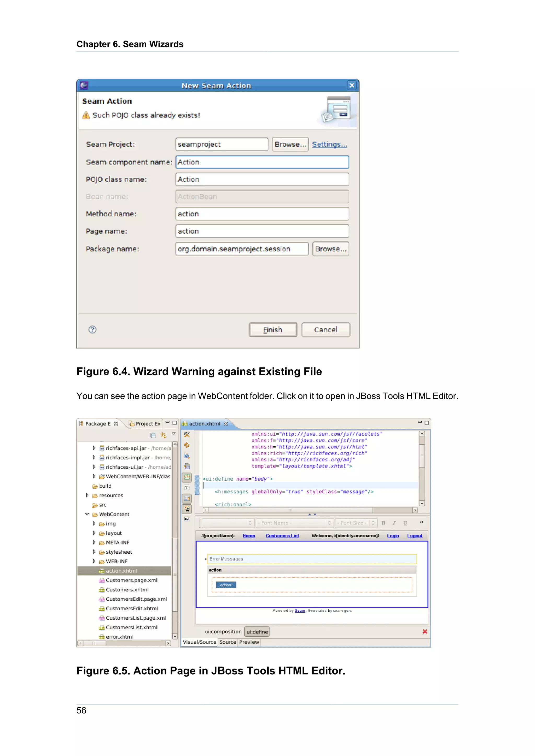This screenshot has height=756, width=535.
Task: Minimize the Package Explorer view
Action: [168, 422]
